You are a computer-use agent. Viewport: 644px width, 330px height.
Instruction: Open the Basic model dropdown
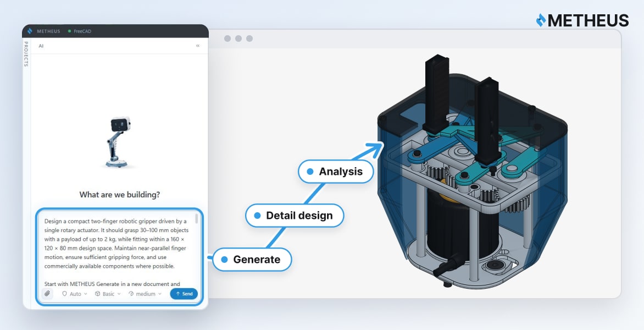(x=108, y=294)
